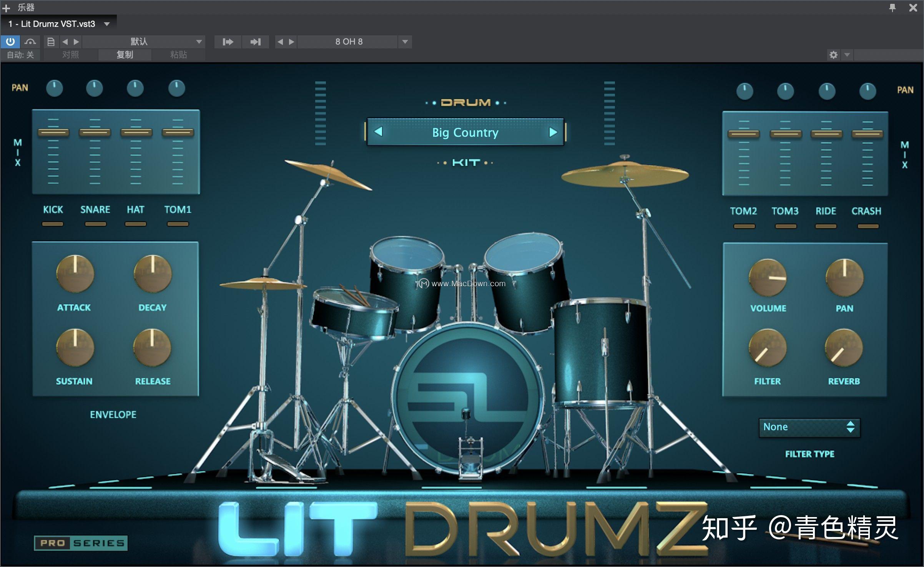Image resolution: width=924 pixels, height=567 pixels.
Task: Click the previous preset left arrow
Action: 65,41
